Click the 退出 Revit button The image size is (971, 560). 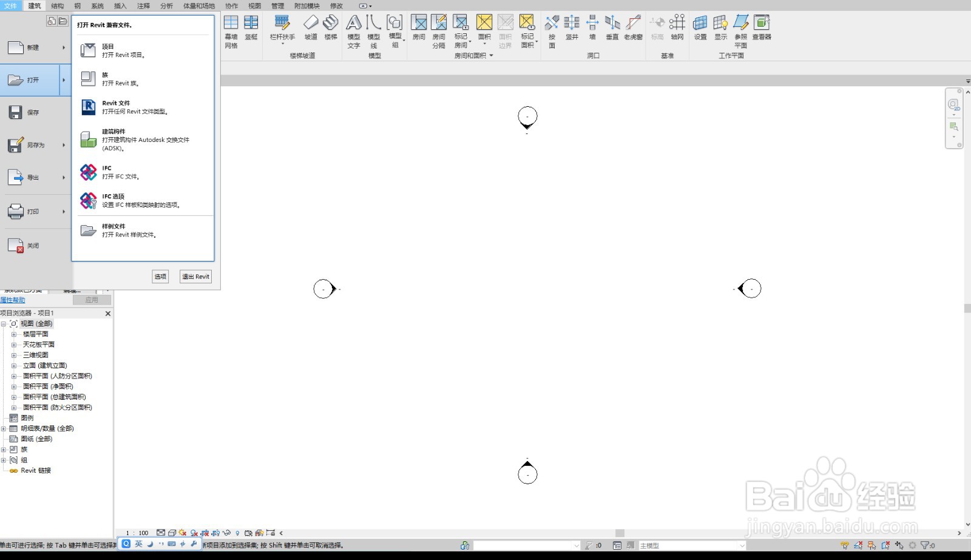[x=195, y=276]
